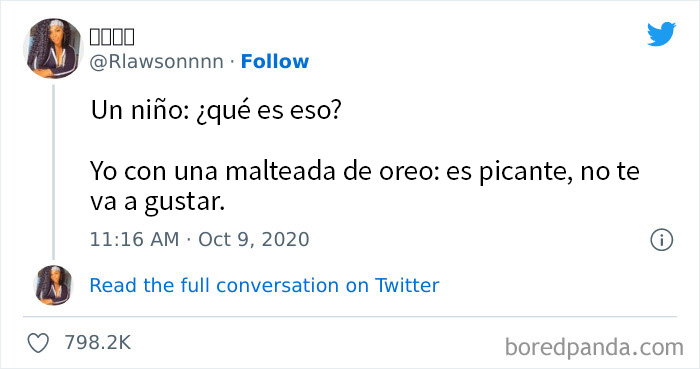
Task: Click the horizontal divider above the likes
Action: click(350, 317)
